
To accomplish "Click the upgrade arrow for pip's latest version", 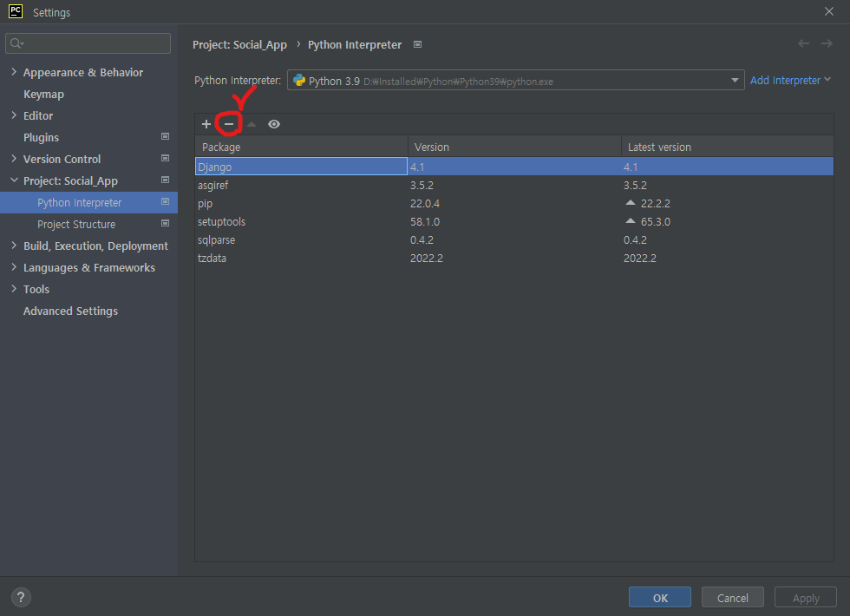I will 630,203.
